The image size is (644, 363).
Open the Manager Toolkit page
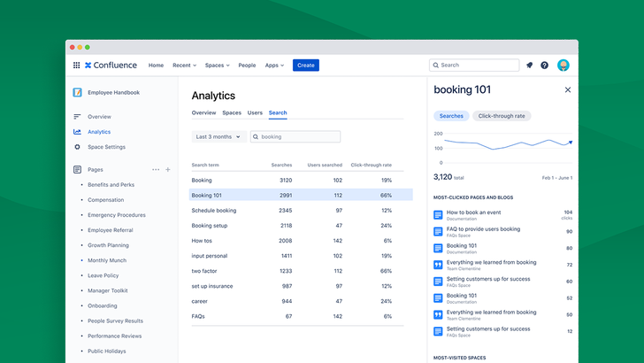108,290
